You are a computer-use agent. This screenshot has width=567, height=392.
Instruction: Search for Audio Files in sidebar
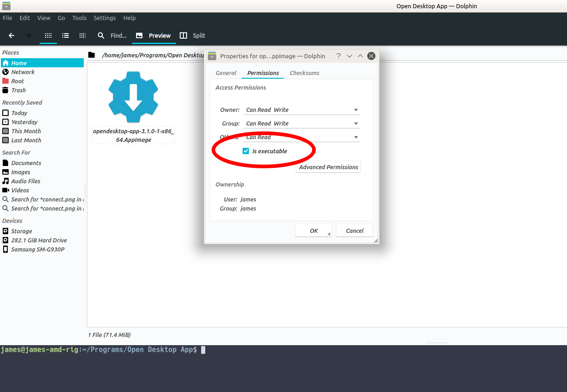point(42,181)
